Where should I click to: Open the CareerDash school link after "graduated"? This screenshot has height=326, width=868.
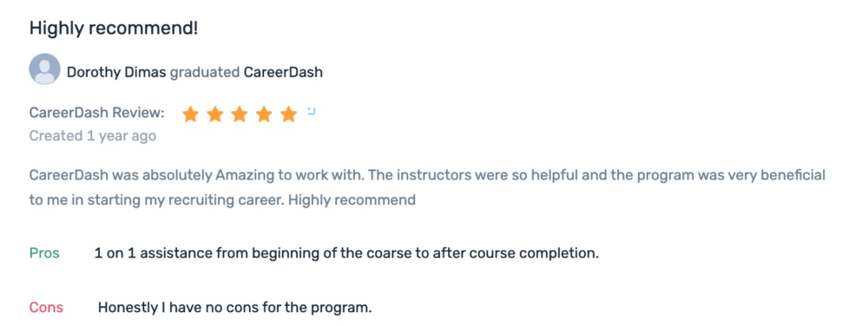[284, 72]
